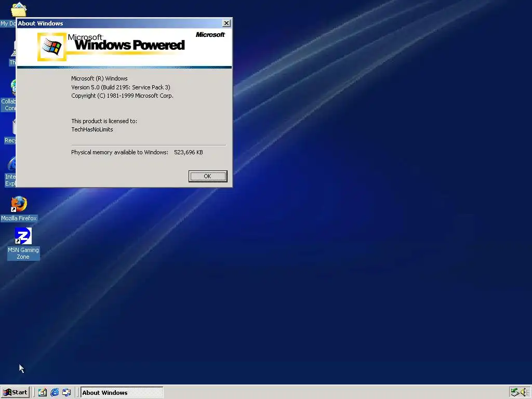The width and height of the screenshot is (532, 399).
Task: Select the Mozilla Firefox desktop icon
Action: pyautogui.click(x=19, y=204)
